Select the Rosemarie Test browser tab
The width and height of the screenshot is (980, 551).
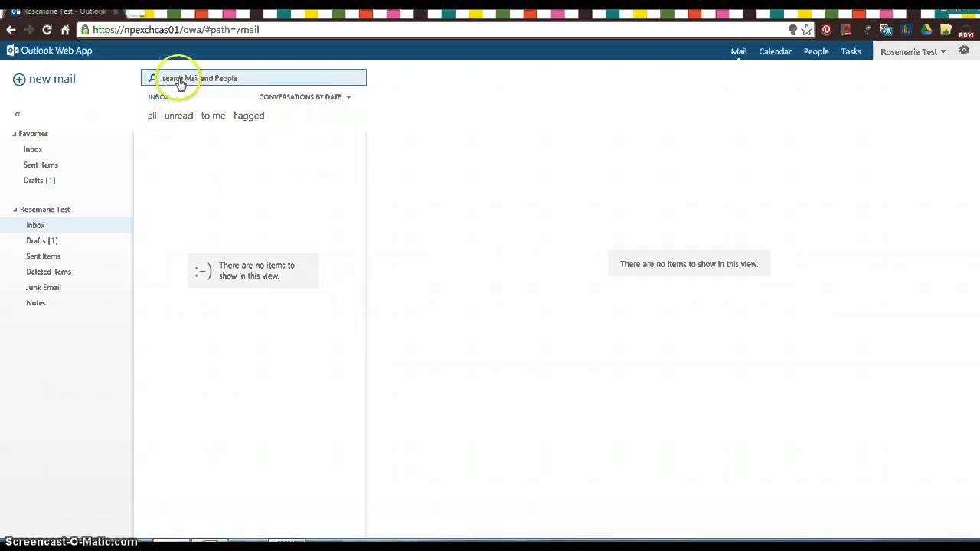[65, 11]
